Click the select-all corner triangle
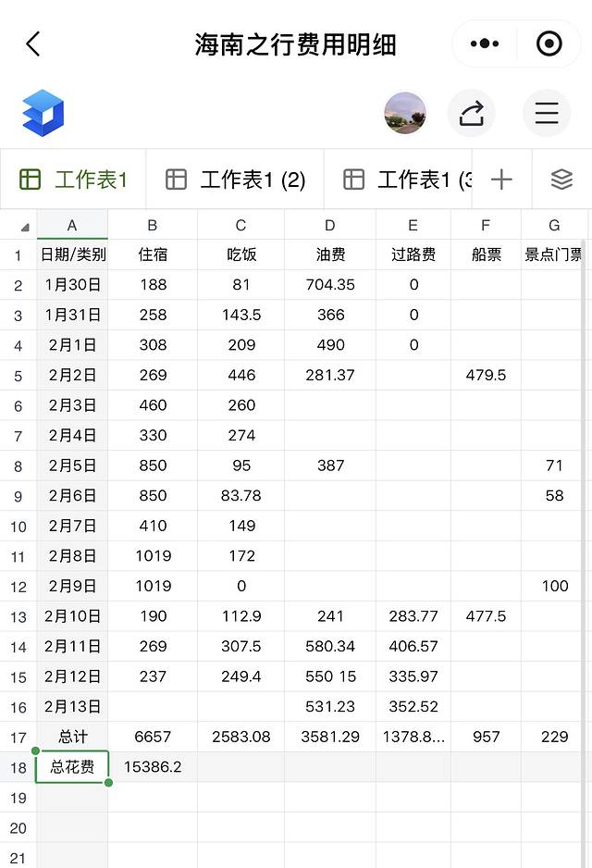Image resolution: width=592 pixels, height=868 pixels. click(x=23, y=227)
